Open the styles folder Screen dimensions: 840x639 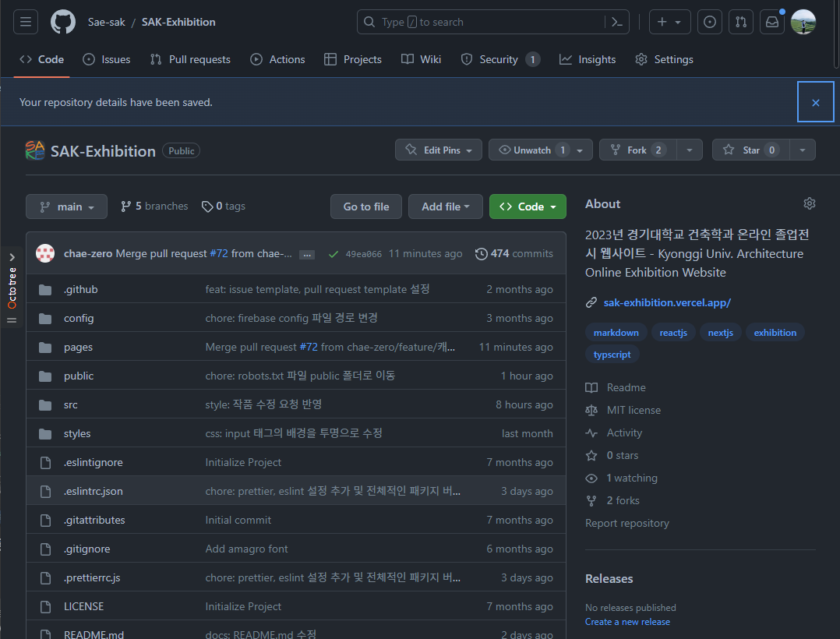(x=77, y=434)
